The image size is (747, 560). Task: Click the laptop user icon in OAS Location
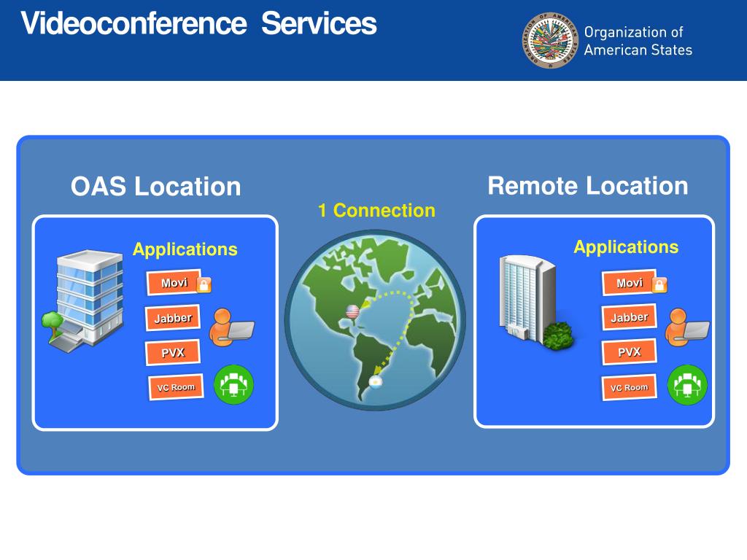tap(231, 327)
